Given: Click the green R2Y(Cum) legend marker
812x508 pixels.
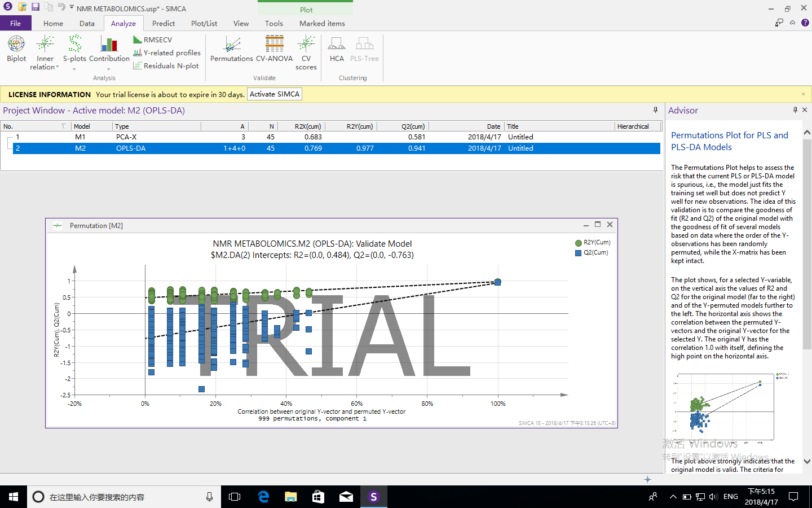Looking at the screenshot, I should pos(578,243).
